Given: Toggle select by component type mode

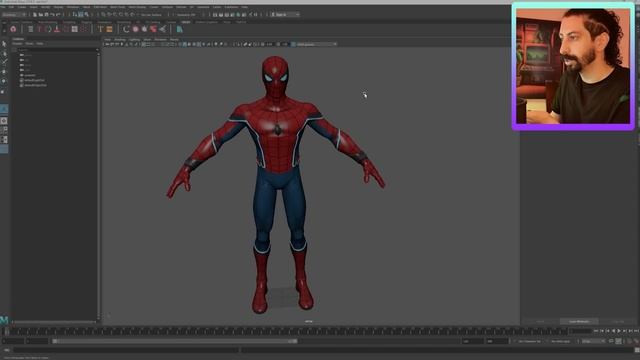Looking at the screenshot, I should [87, 15].
